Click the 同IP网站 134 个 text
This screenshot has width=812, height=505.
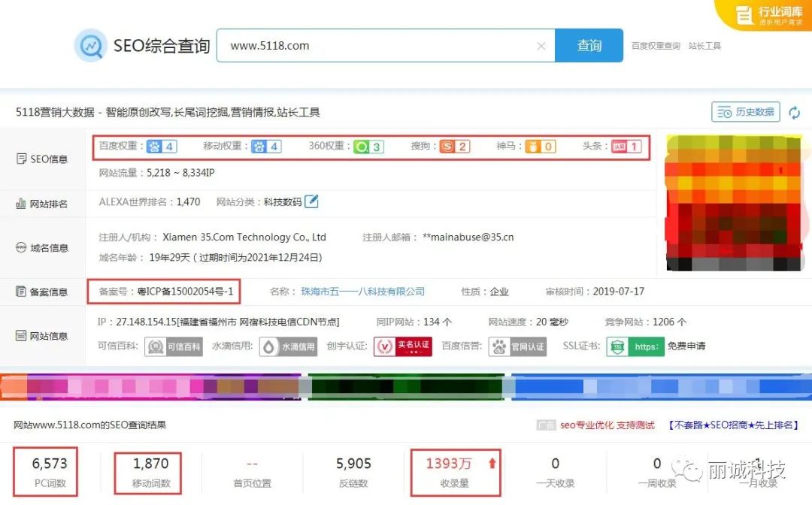[x=414, y=322]
